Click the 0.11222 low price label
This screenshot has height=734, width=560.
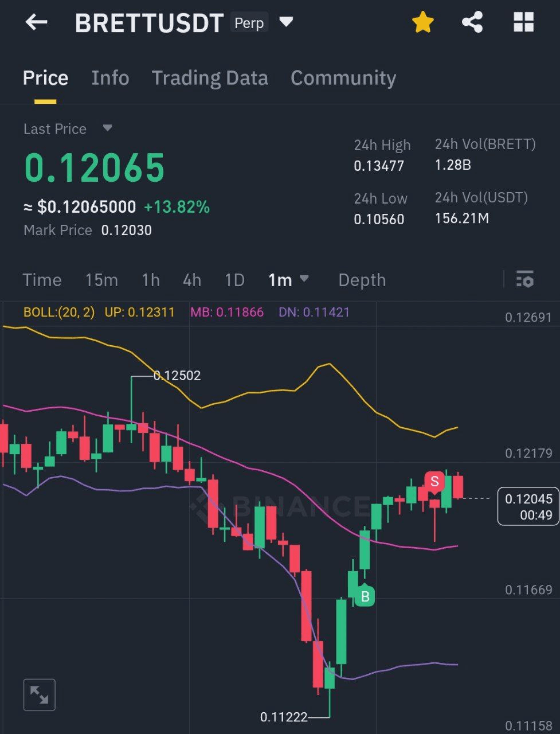coord(284,717)
